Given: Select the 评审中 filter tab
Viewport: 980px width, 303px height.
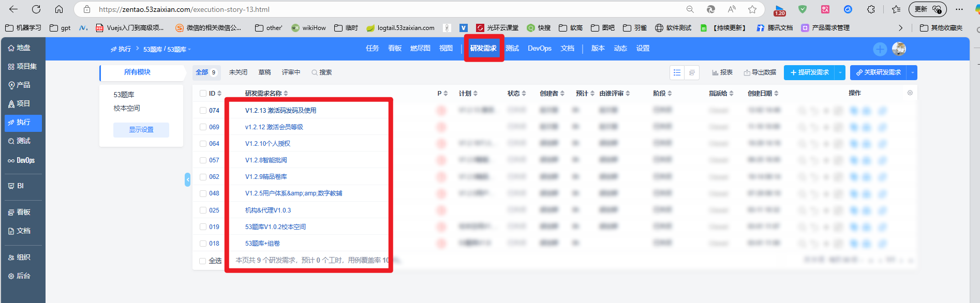Looking at the screenshot, I should coord(291,72).
